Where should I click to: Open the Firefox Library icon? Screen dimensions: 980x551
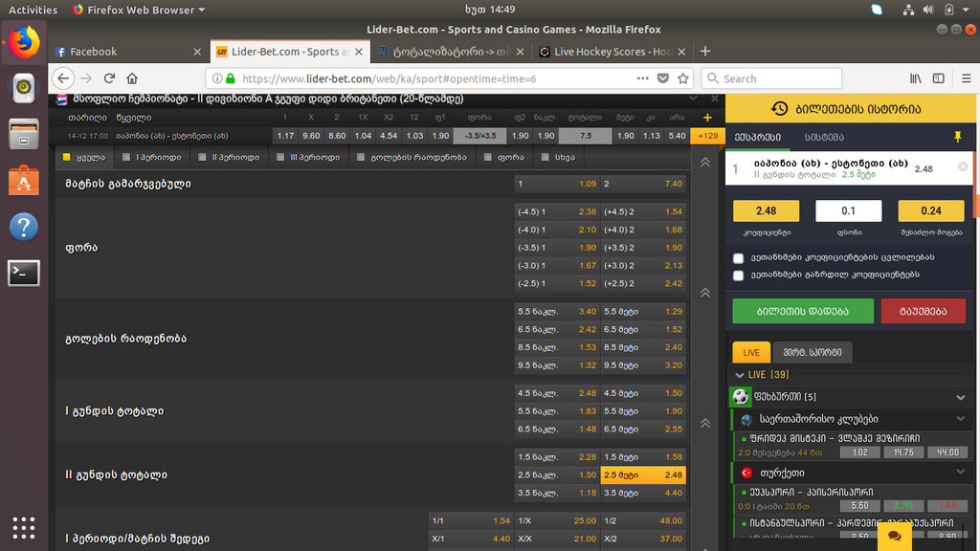(x=916, y=78)
